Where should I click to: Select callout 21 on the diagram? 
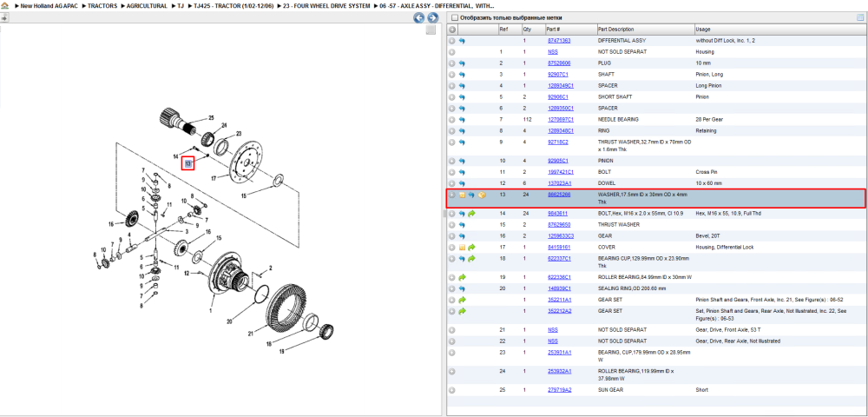click(250, 334)
